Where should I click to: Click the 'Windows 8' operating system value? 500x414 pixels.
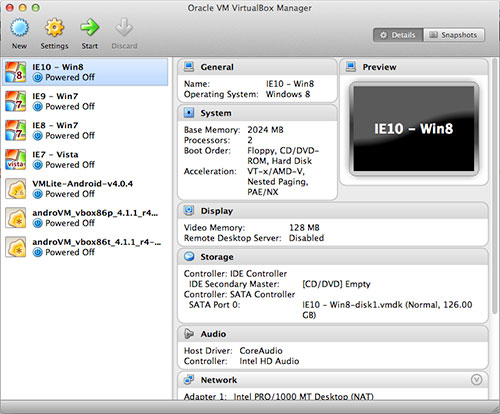tap(288, 94)
